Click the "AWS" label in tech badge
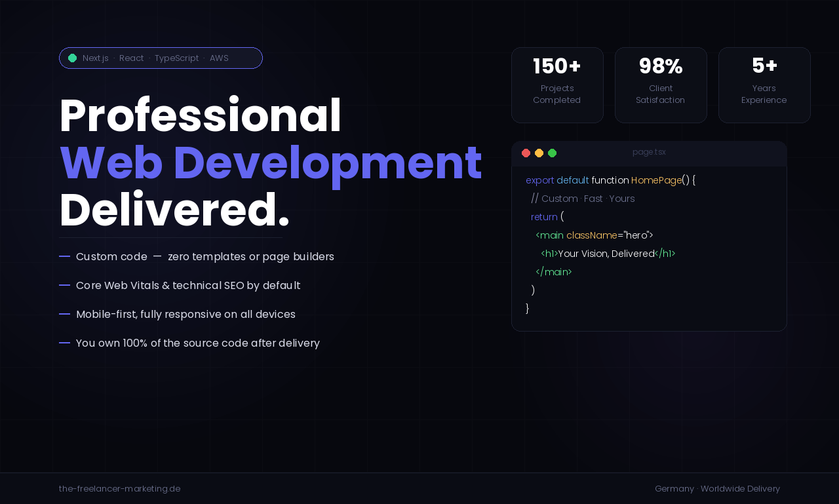Screen dimensions: 839x504 point(219,58)
